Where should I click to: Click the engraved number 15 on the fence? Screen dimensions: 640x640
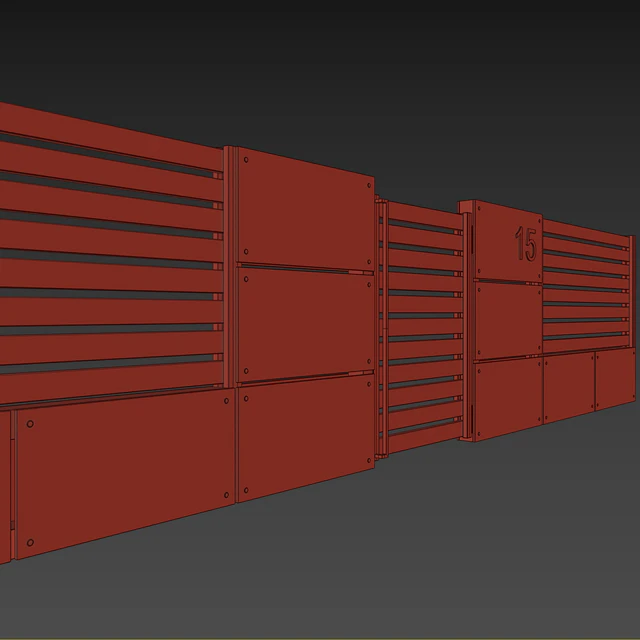pyautogui.click(x=526, y=244)
